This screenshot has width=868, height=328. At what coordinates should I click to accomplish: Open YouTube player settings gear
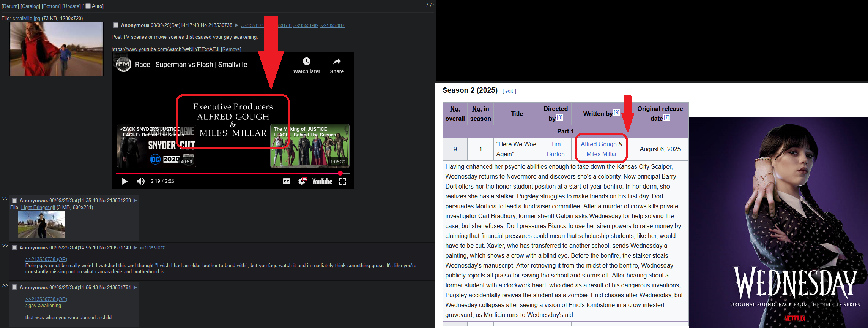(x=302, y=181)
